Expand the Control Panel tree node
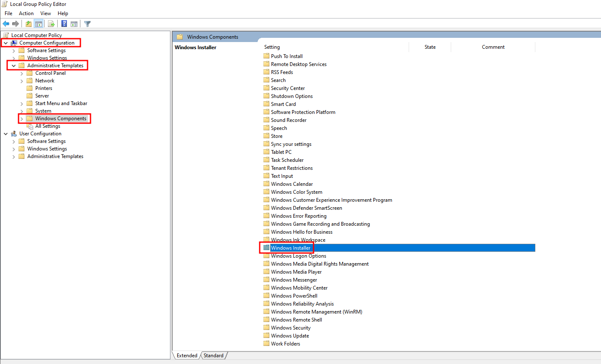The image size is (601, 364). [21, 73]
